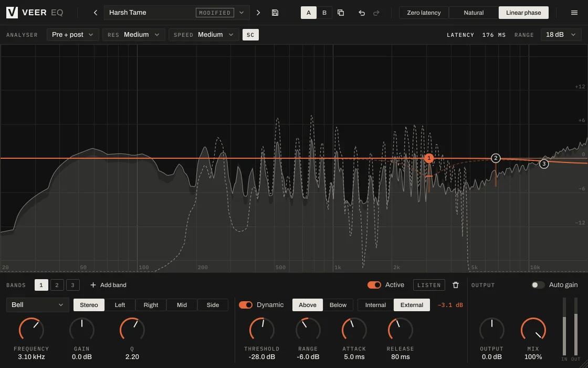Switch to Natural phase mode
The width and height of the screenshot is (588, 368).
click(x=474, y=13)
